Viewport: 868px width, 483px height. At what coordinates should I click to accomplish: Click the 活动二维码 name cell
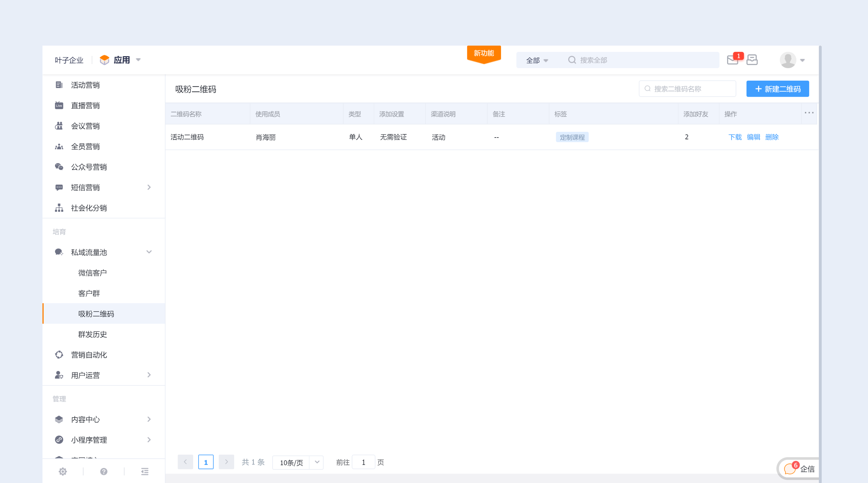click(187, 137)
